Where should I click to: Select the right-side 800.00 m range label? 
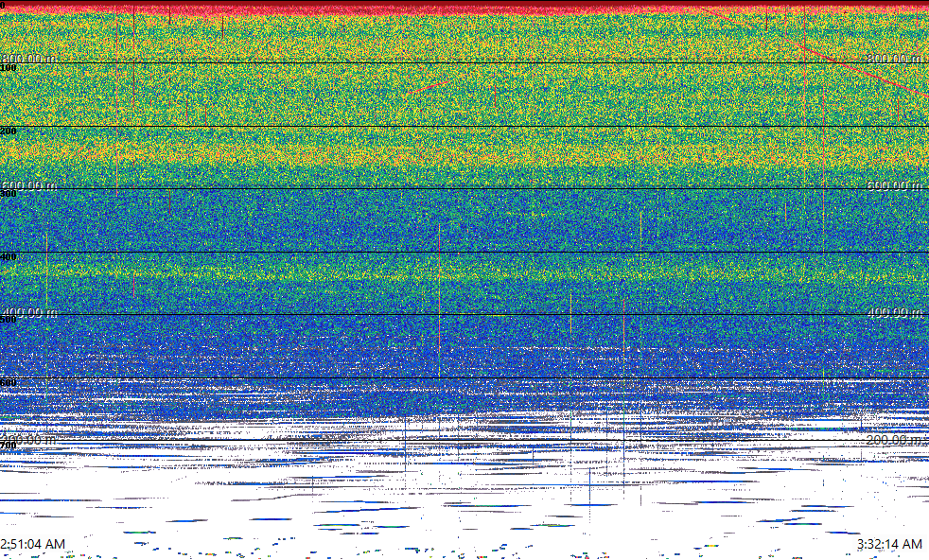[x=895, y=58]
